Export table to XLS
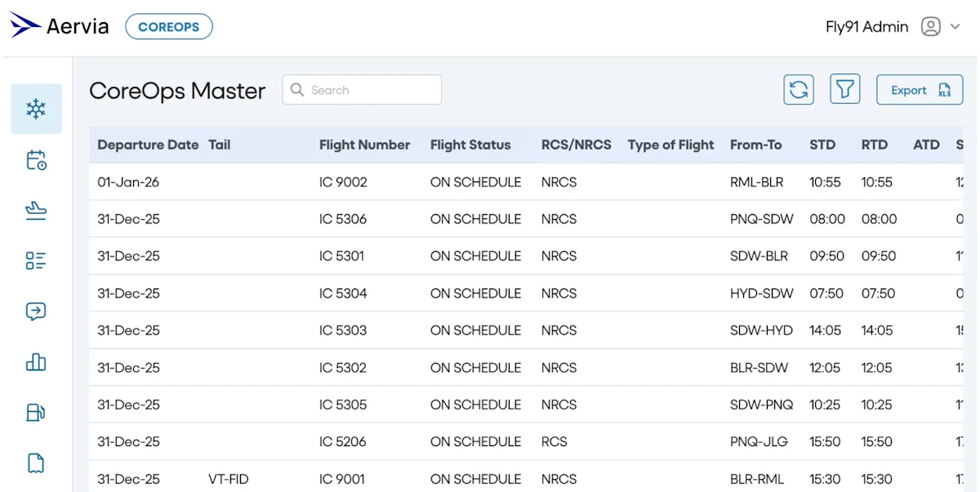 pos(920,90)
